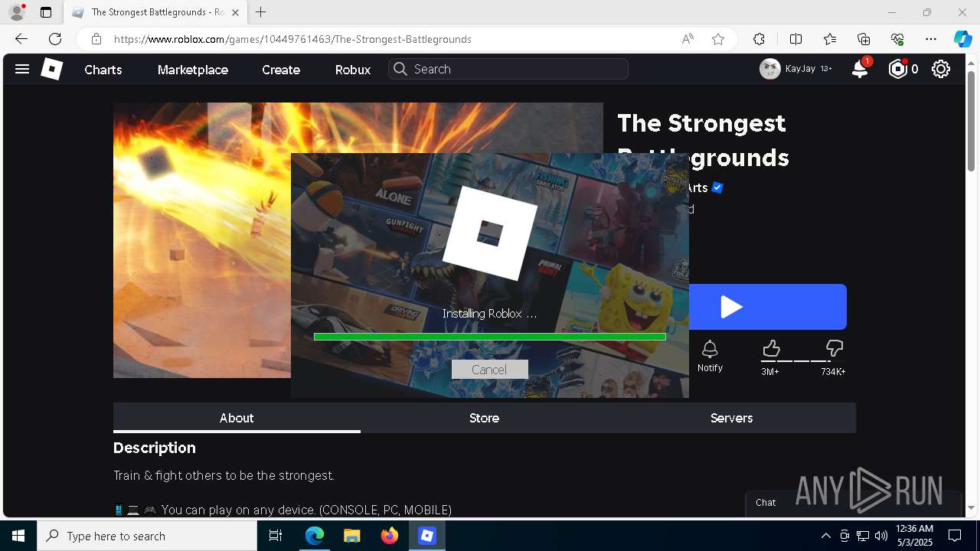Open the Windows Start menu
This screenshot has height=551, width=980.
point(18,536)
